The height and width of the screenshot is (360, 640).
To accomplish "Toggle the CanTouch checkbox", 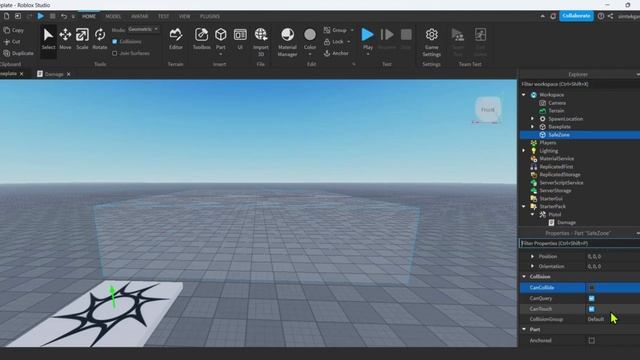I will (591, 309).
